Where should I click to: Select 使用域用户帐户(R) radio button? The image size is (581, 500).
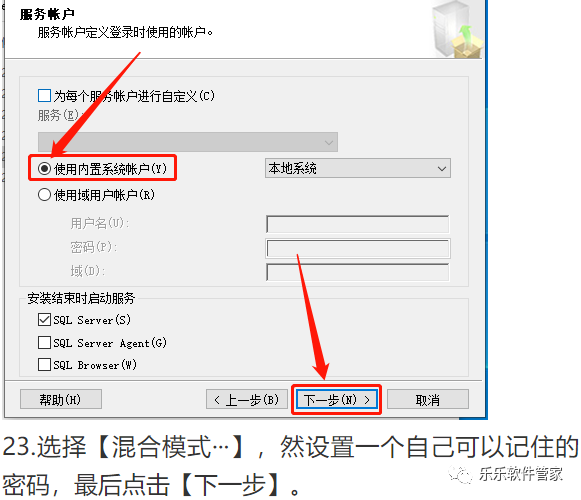click(x=44, y=194)
